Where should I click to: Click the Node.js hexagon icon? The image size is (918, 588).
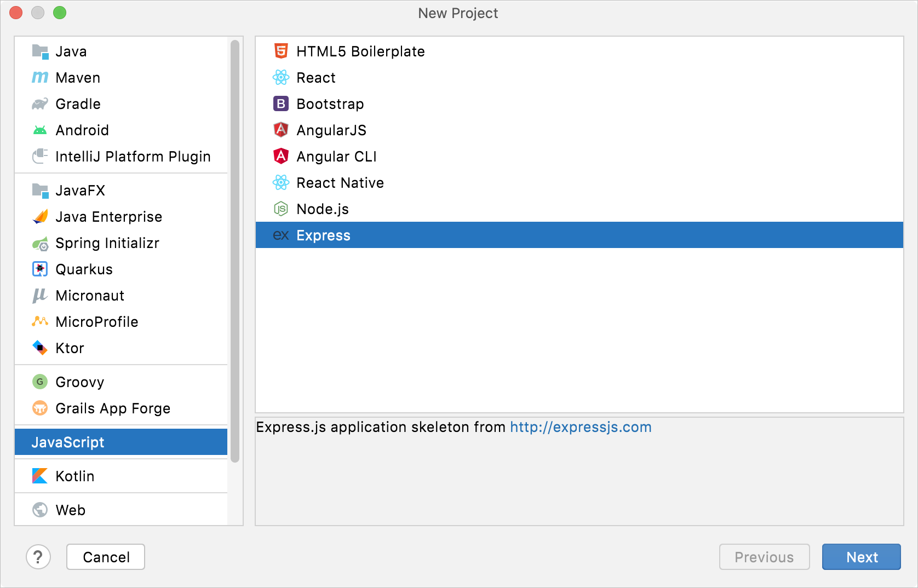click(281, 209)
